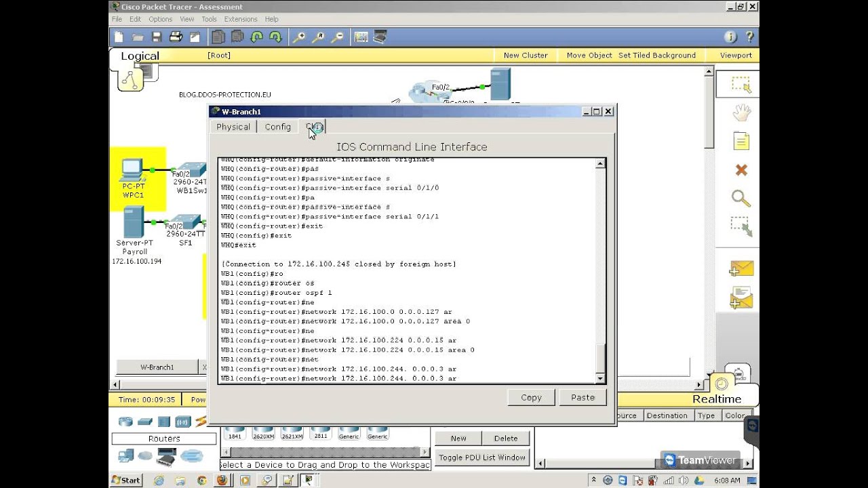The width and height of the screenshot is (868, 488).
Task: Click the Copy toolbar icon
Action: (218, 37)
